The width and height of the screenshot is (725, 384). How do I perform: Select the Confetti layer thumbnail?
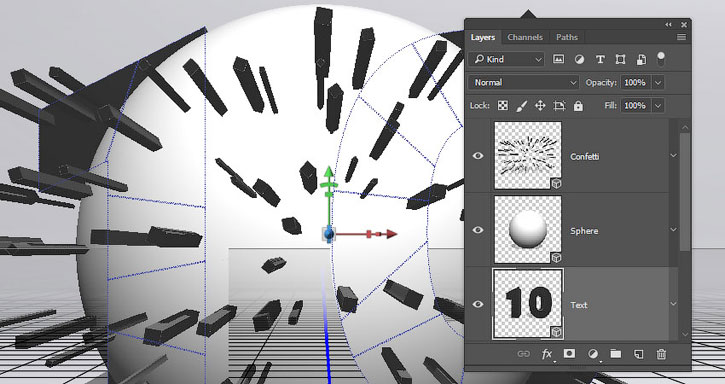point(528,155)
